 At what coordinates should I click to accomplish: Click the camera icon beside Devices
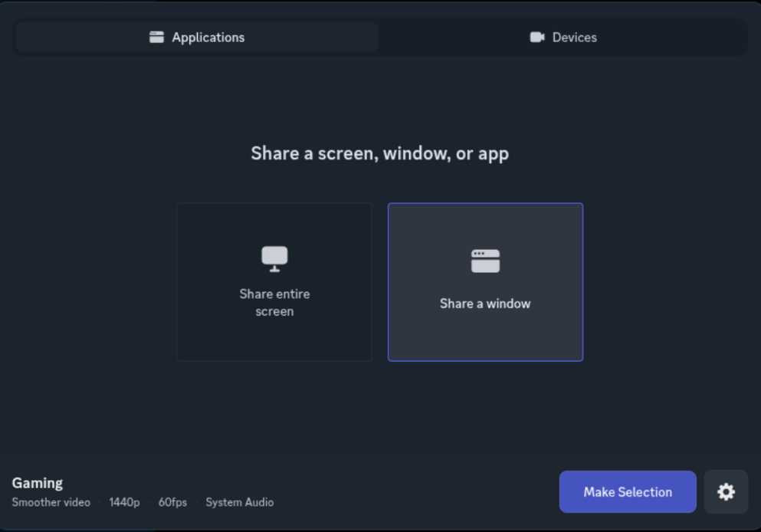(536, 38)
